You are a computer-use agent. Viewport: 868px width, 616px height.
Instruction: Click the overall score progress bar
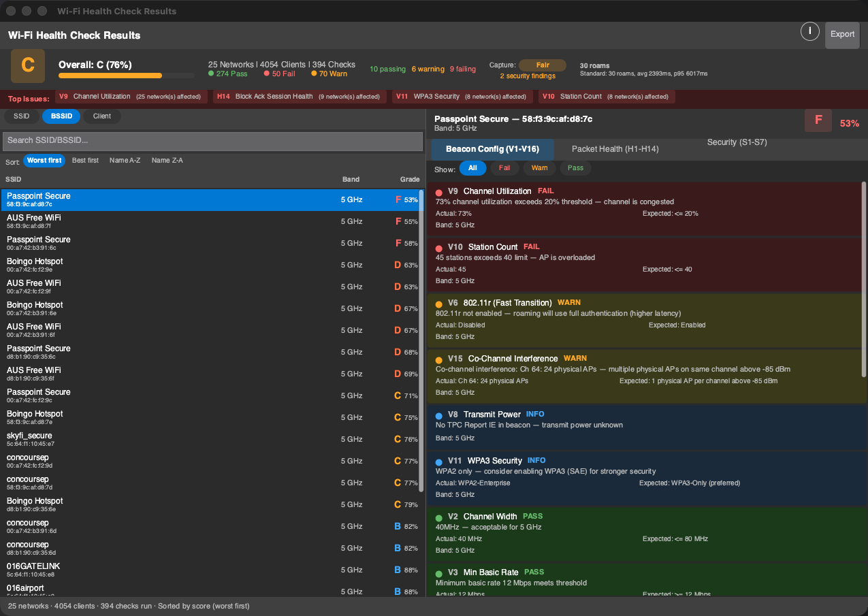coord(126,76)
